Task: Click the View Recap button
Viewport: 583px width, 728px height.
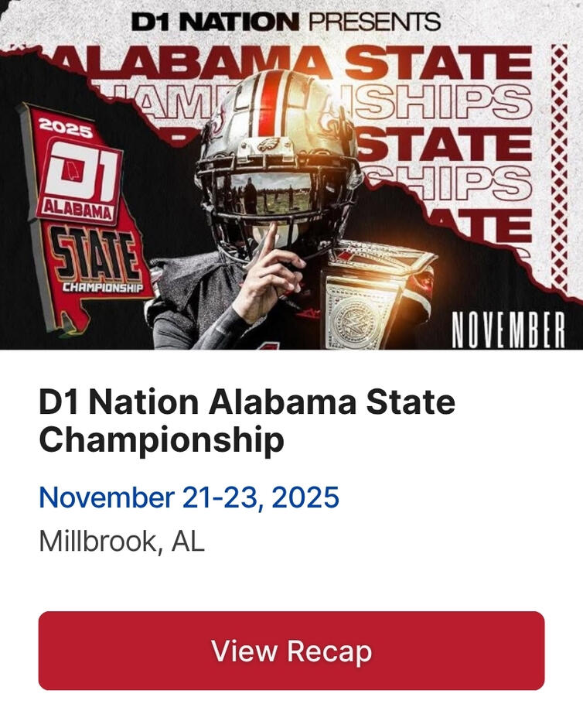Action: point(291,651)
